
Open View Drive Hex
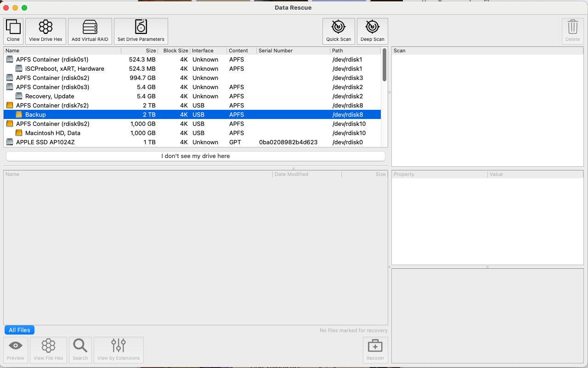(45, 31)
